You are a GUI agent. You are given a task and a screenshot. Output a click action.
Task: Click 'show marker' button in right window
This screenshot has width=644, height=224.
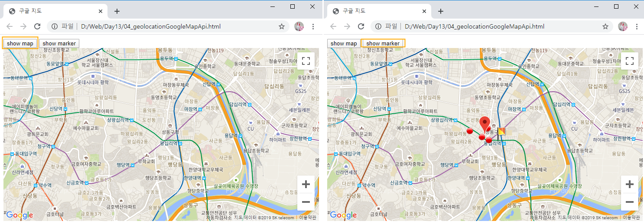pos(383,43)
